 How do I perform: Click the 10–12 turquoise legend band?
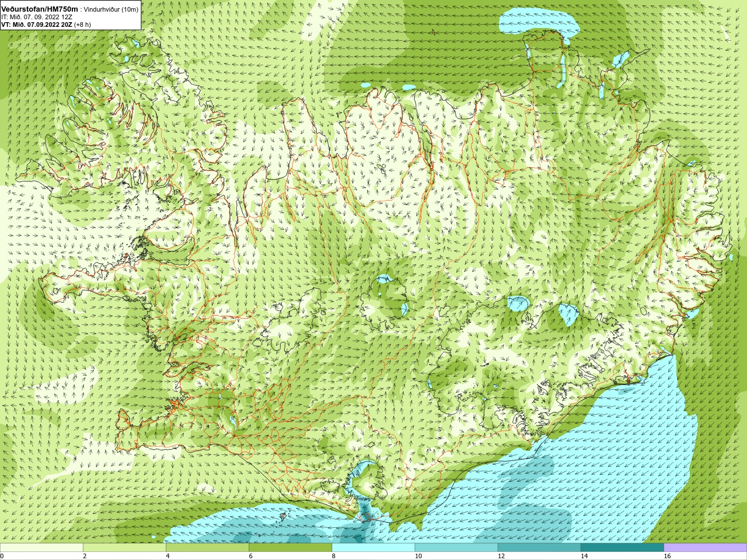(456, 548)
